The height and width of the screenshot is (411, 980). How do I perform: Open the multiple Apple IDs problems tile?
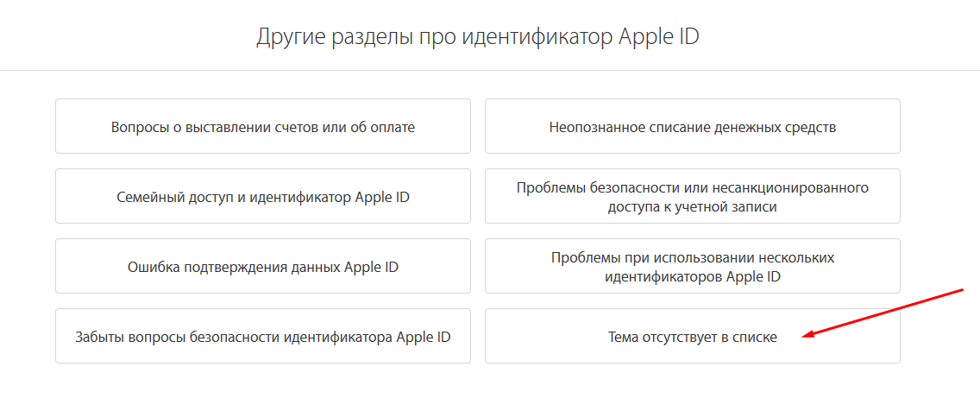(x=693, y=266)
